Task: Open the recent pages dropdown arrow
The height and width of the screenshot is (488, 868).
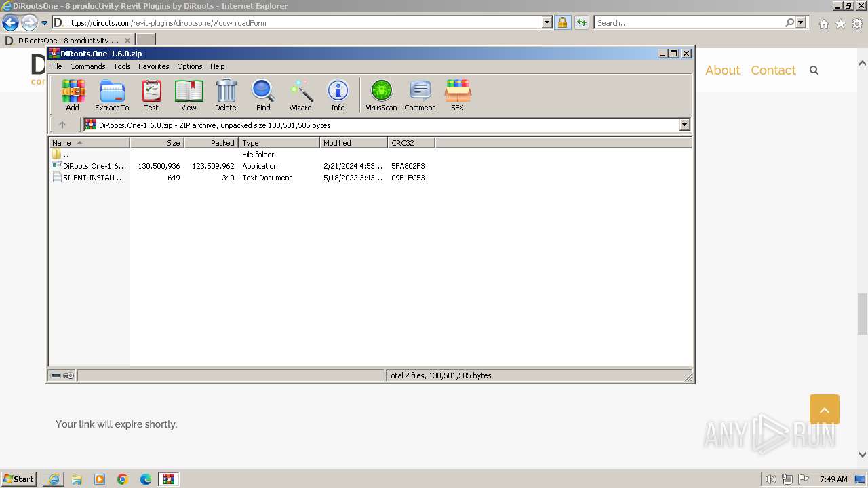Action: tap(44, 23)
